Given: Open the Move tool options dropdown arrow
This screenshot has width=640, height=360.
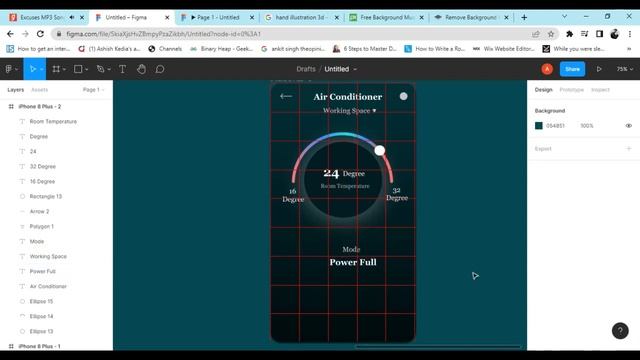Looking at the screenshot, I should tap(42, 70).
